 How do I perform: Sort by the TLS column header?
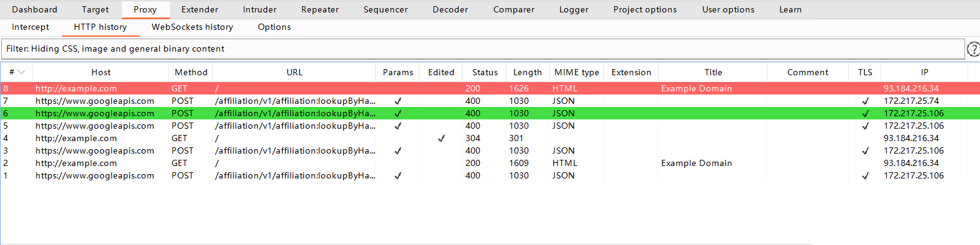click(865, 72)
